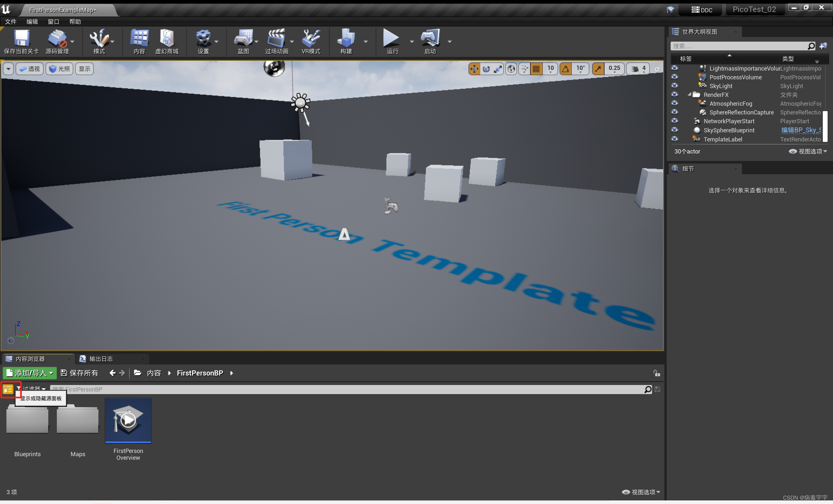Open the Marketplace
Image resolution: width=833 pixels, height=504 pixels.
(167, 41)
